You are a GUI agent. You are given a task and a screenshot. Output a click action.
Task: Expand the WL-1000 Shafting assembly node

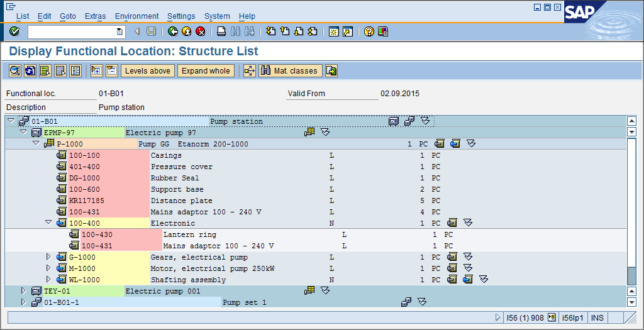pos(48,279)
